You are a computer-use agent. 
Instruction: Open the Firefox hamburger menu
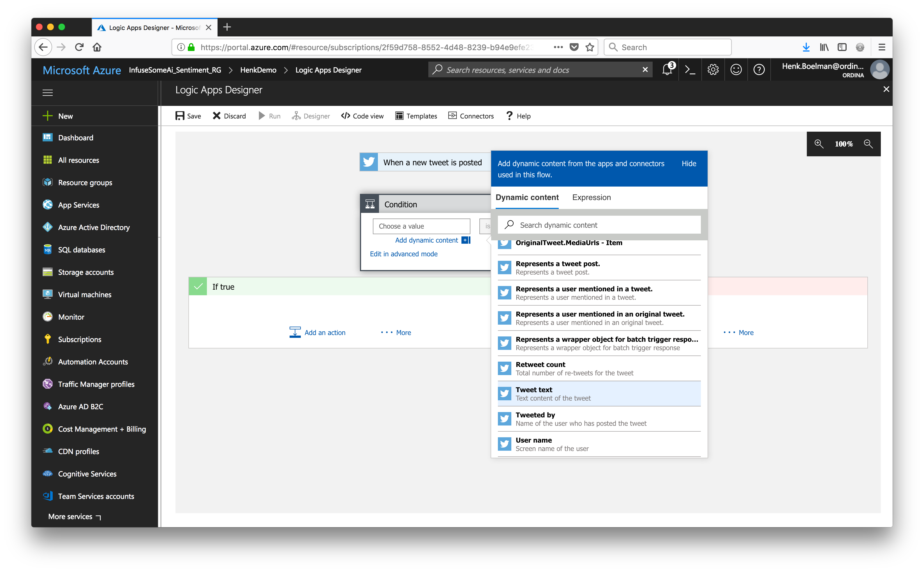click(x=882, y=47)
